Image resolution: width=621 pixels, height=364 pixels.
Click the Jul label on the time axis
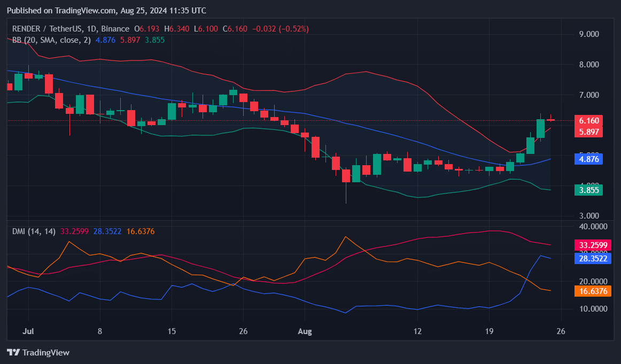tap(27, 331)
